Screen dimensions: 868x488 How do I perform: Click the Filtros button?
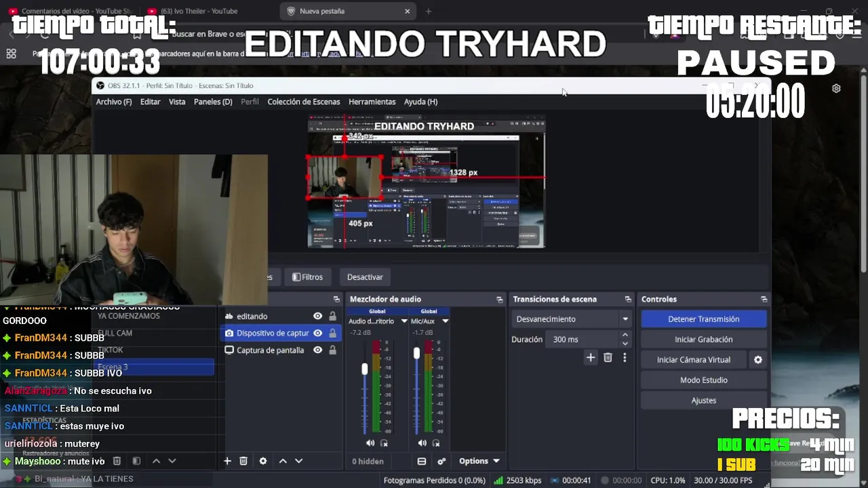307,277
